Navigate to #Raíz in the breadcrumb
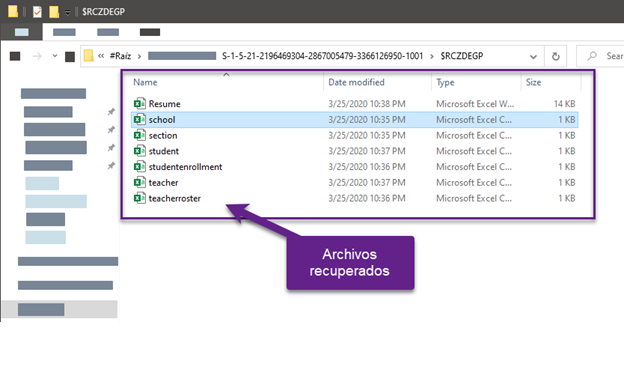Viewport: 631px width, 381px height. pos(120,56)
